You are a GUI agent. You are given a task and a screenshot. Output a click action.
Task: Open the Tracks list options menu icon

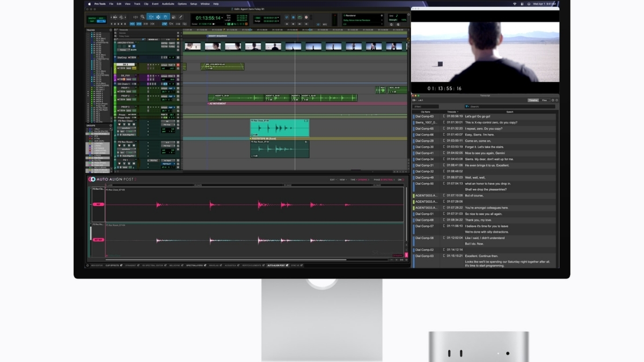click(x=111, y=30)
